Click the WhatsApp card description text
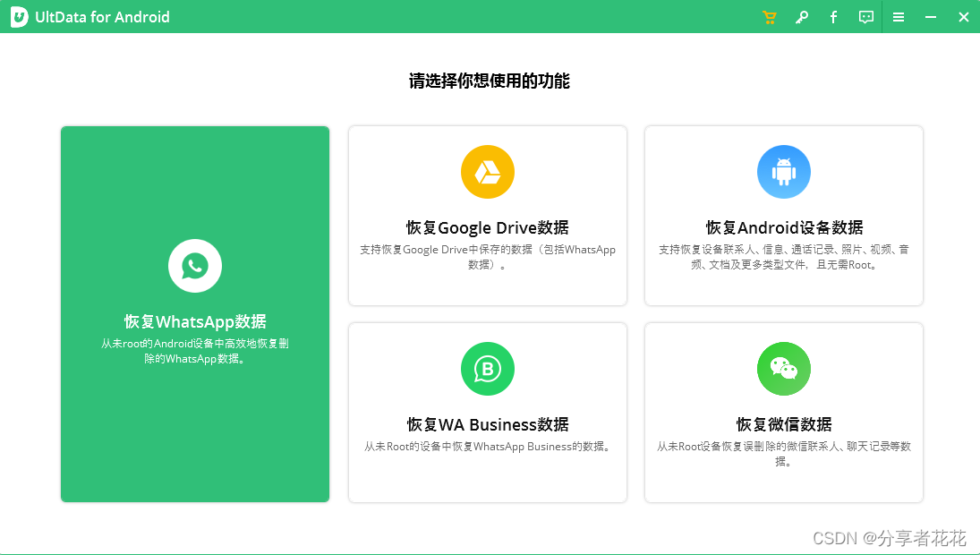Image resolution: width=980 pixels, height=555 pixels. 195,351
